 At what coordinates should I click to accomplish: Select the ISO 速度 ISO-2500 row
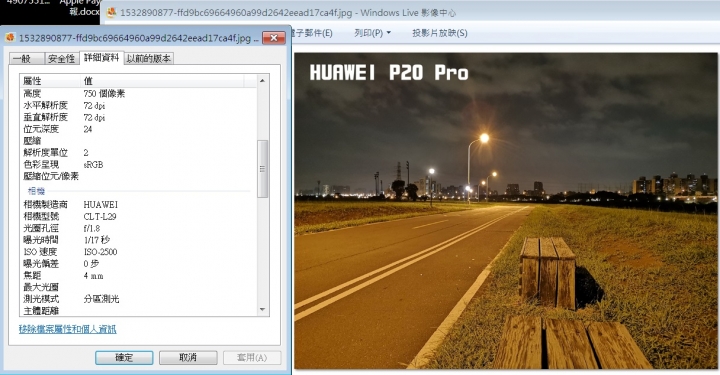point(138,252)
